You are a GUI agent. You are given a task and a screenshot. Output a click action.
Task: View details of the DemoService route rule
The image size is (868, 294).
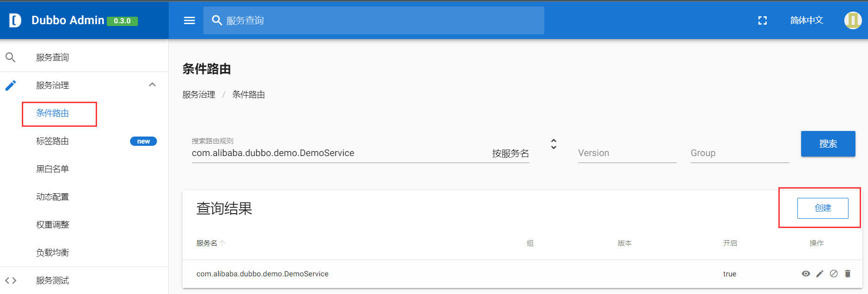coord(806,274)
